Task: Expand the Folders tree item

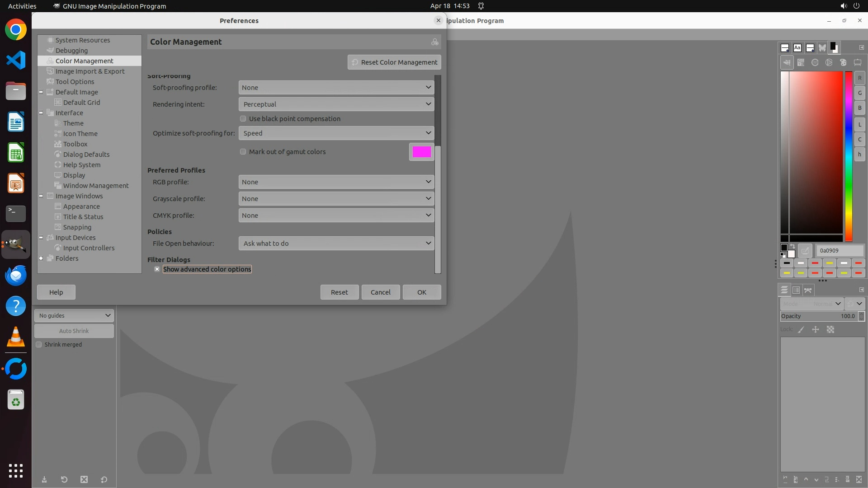Action: tap(41, 258)
